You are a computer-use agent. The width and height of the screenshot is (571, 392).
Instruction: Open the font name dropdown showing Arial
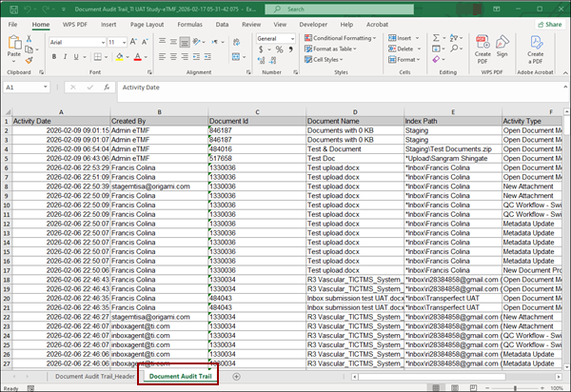point(74,42)
